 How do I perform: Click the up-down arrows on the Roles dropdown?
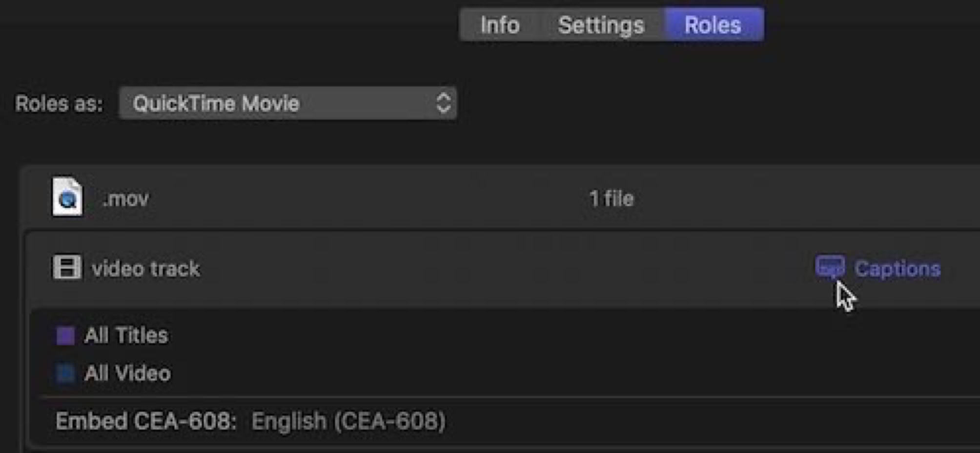[x=443, y=103]
